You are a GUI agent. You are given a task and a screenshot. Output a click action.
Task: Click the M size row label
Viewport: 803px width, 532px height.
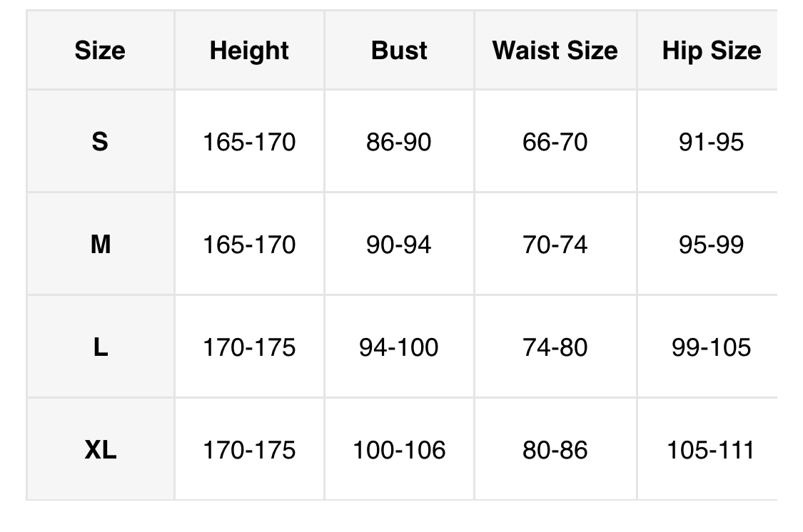pyautogui.click(x=100, y=245)
